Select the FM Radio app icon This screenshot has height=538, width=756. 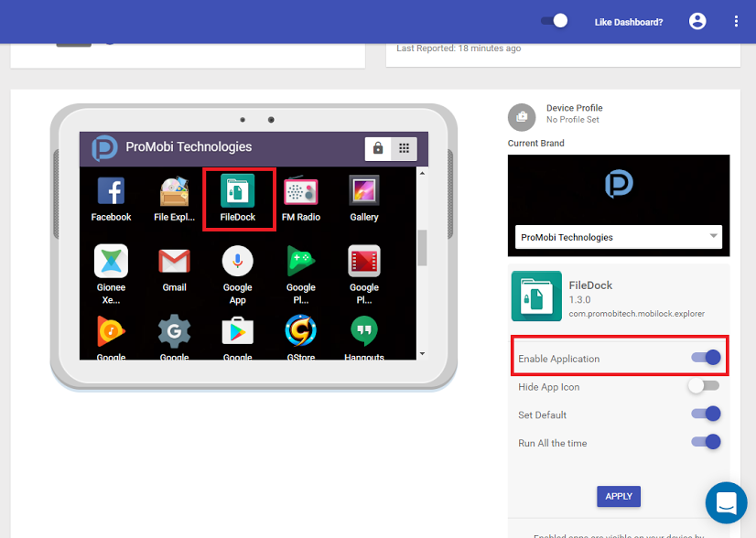tap(301, 191)
